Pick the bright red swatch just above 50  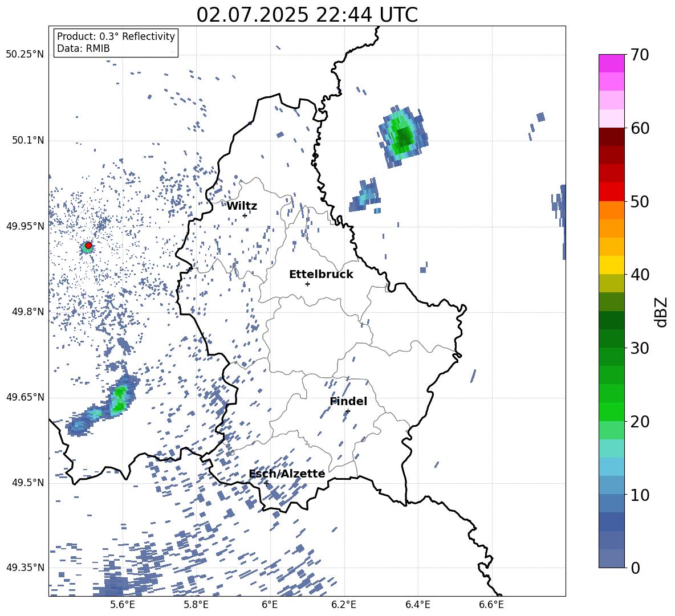(x=611, y=192)
